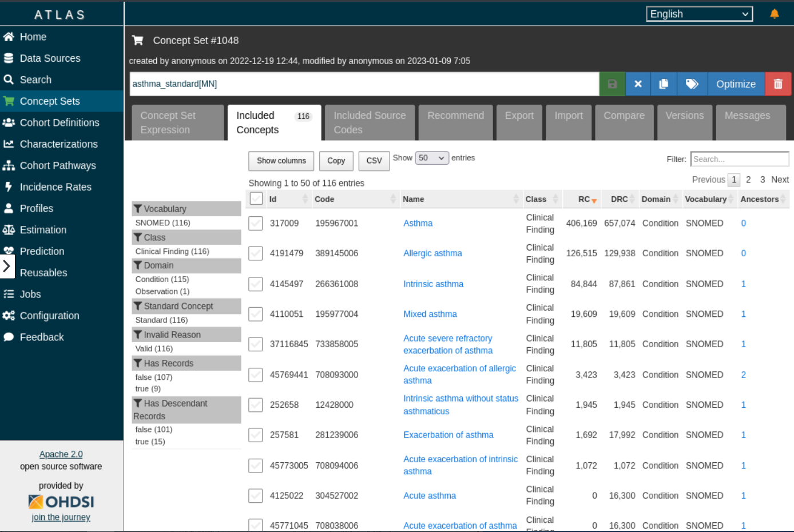
Task: Open the English language dropdown
Action: pyautogui.click(x=699, y=14)
